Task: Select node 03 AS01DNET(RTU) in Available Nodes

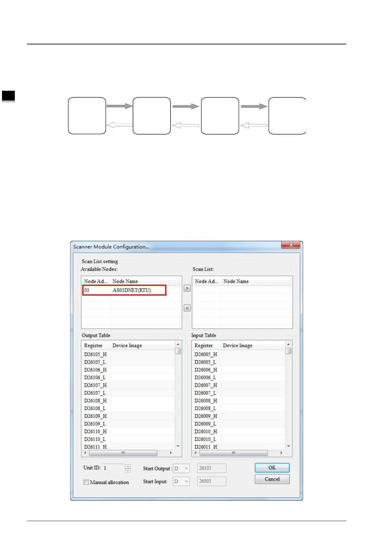Action: point(124,290)
